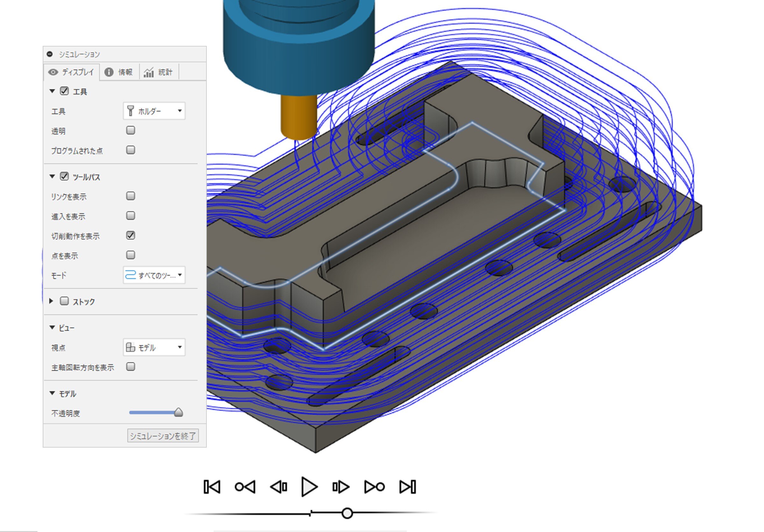Toggle the ツールパス section checkbox
Image resolution: width=764 pixels, height=532 pixels.
click(64, 177)
